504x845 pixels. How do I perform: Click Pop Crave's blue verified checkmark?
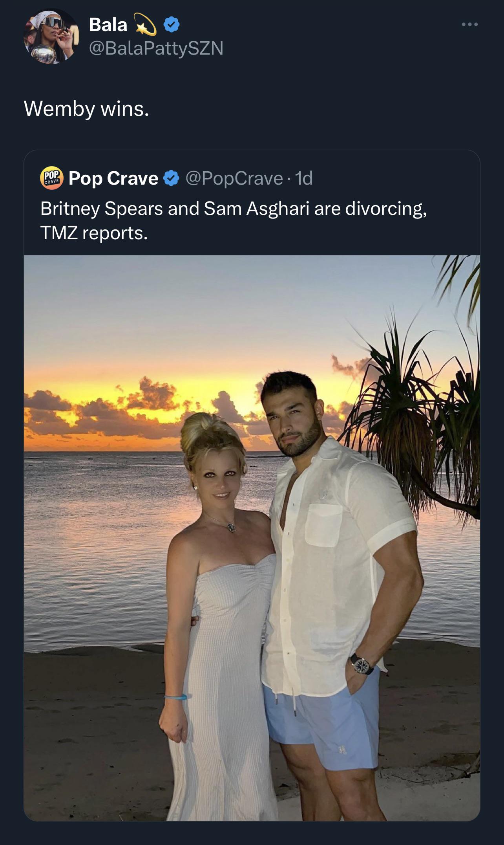171,178
